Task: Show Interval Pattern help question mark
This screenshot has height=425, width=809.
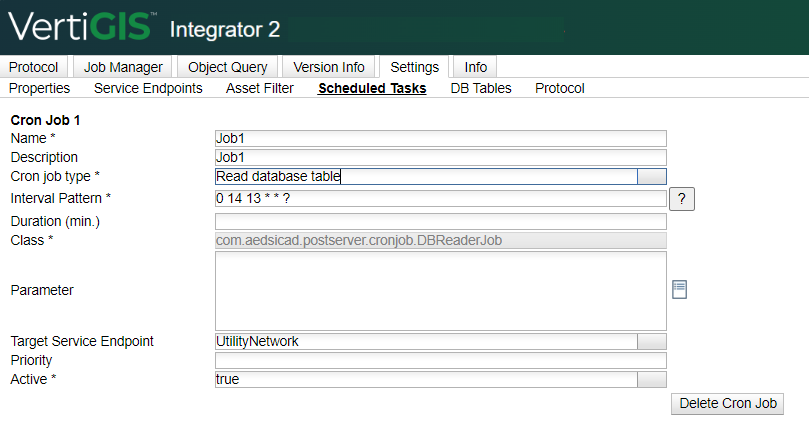Action: click(x=682, y=199)
